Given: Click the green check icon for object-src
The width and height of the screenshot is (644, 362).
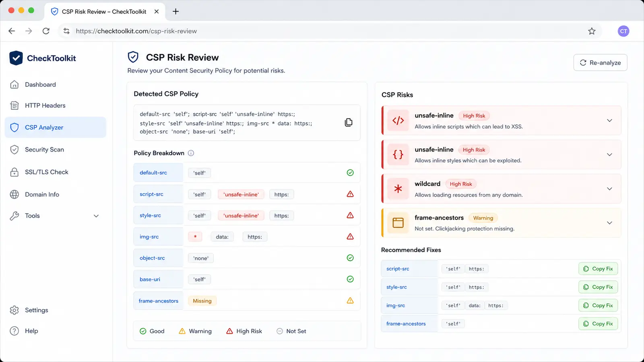Looking at the screenshot, I should coord(350,258).
